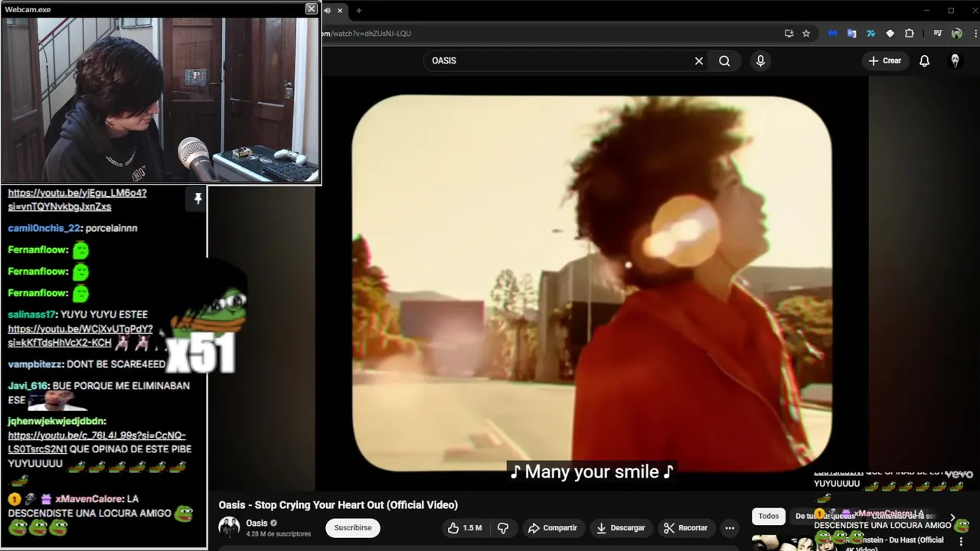Download the video with Descargar

click(x=620, y=528)
